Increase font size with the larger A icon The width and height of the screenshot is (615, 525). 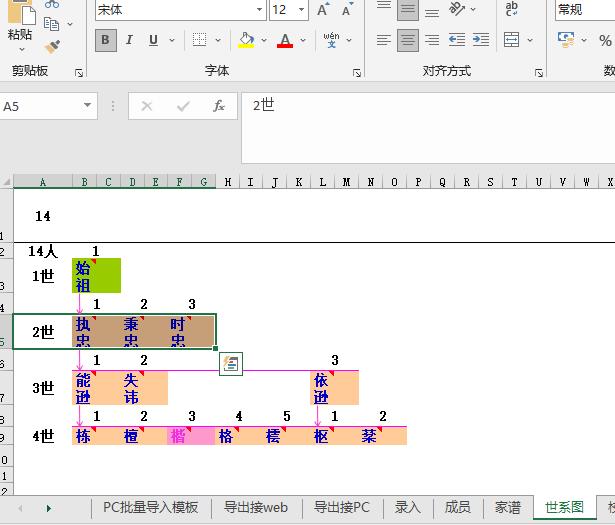pos(323,10)
